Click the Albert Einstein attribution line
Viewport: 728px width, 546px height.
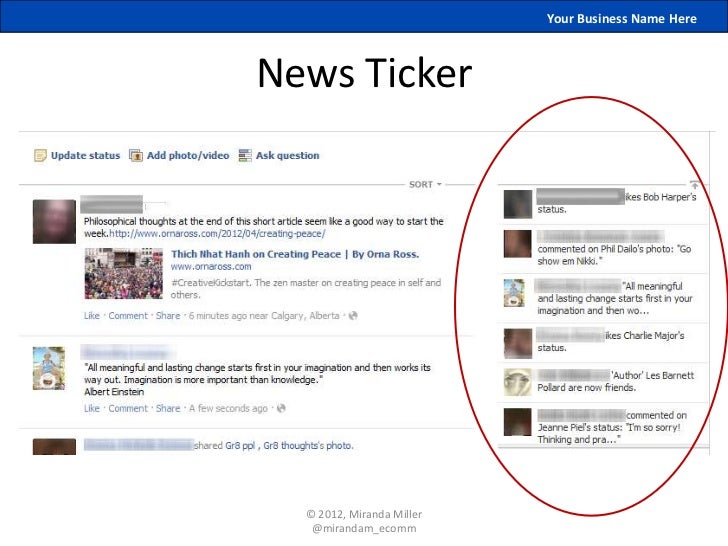point(114,392)
